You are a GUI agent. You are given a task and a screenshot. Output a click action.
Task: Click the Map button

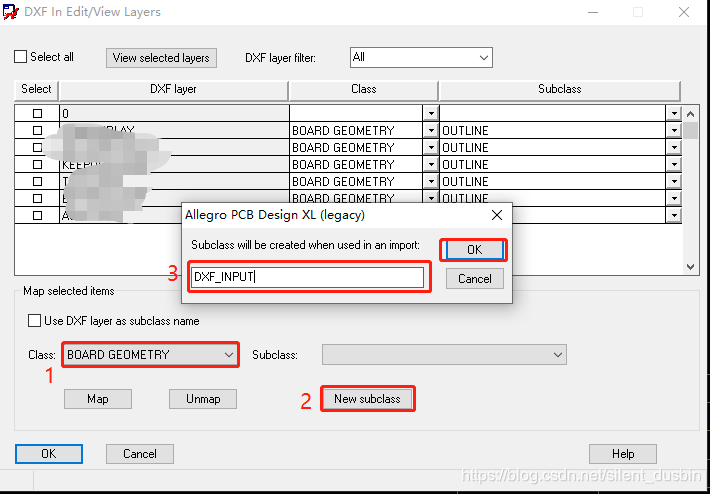tap(98, 399)
